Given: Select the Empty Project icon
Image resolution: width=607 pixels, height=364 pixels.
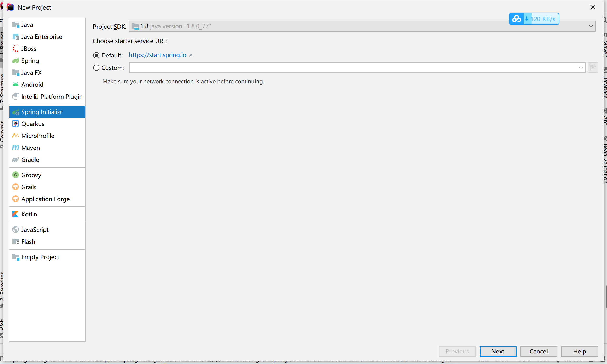Looking at the screenshot, I should coord(16,257).
